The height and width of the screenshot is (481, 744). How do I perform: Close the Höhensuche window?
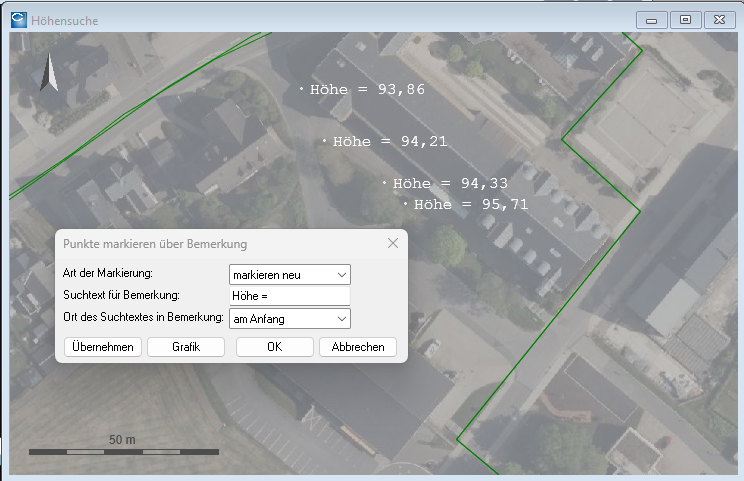(x=718, y=20)
